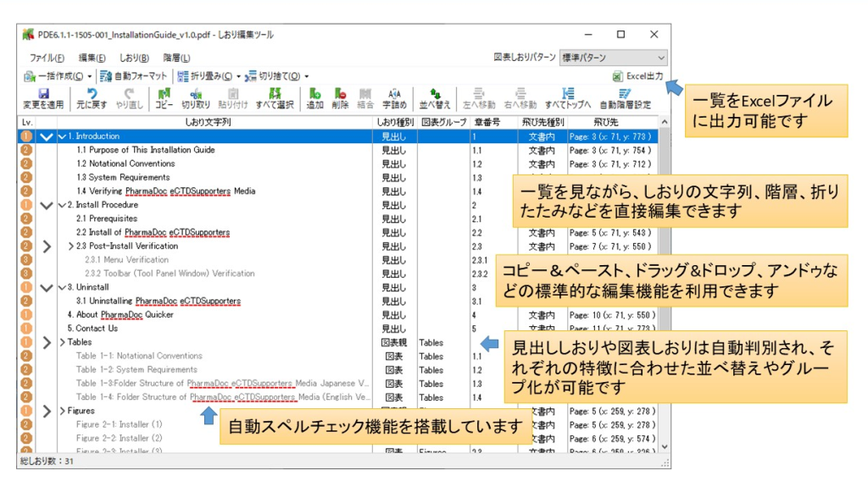This screenshot has height=487, width=868.
Task: Collapse the 1. Introduction row chevron
Action: coord(47,136)
